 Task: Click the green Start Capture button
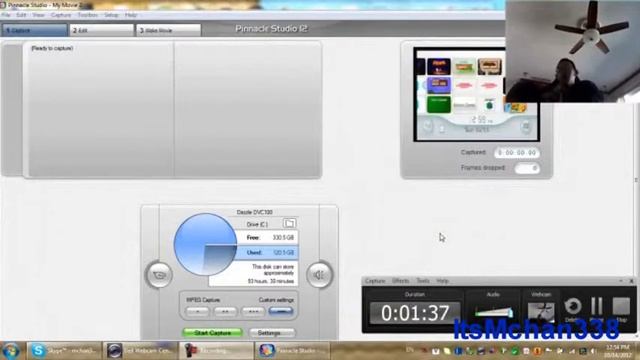pyautogui.click(x=213, y=333)
